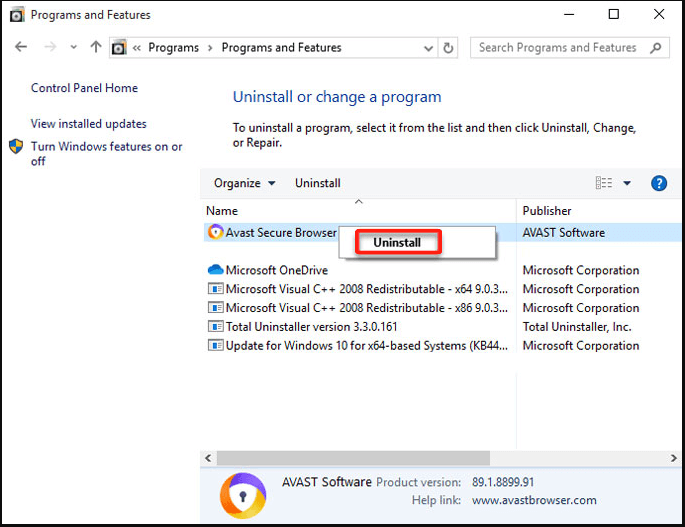The height and width of the screenshot is (527, 685).
Task: Click Programs and Features breadcrumb segment
Action: pyautogui.click(x=281, y=47)
